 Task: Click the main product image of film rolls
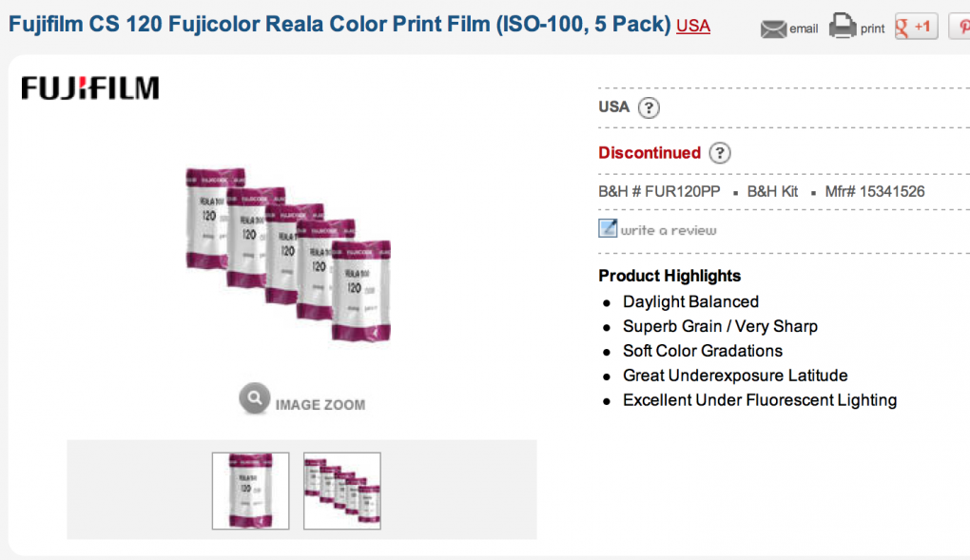288,254
